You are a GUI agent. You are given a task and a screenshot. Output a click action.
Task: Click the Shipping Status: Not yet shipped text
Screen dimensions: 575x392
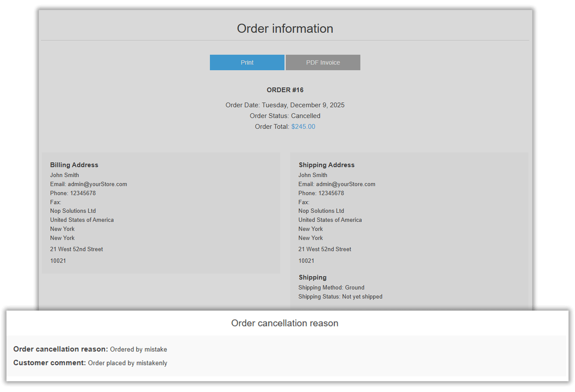(x=340, y=296)
